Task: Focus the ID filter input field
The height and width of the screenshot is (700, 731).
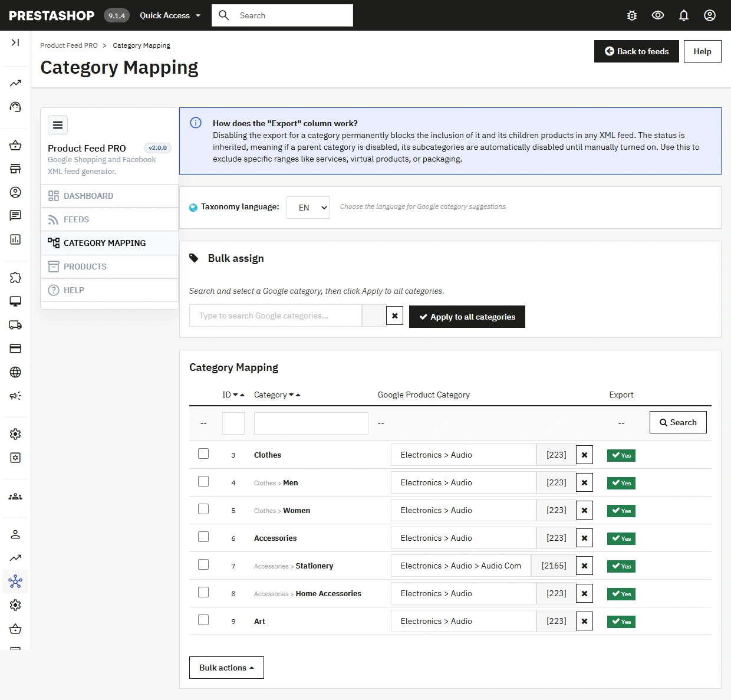Action: [x=233, y=423]
